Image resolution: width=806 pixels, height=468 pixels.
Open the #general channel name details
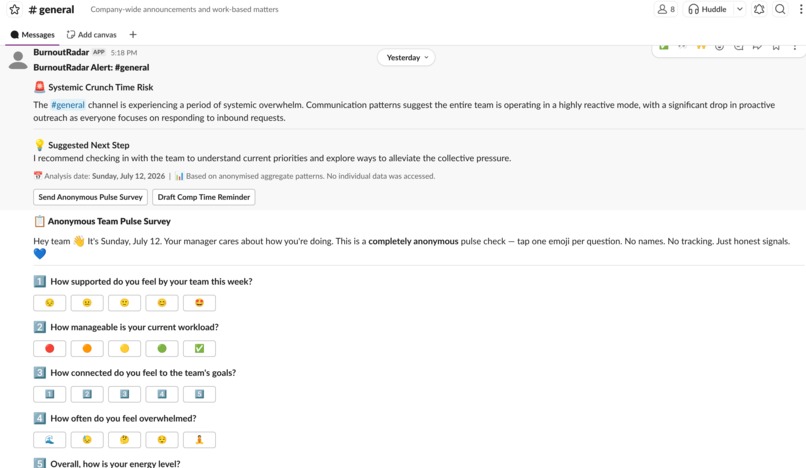tap(51, 9)
